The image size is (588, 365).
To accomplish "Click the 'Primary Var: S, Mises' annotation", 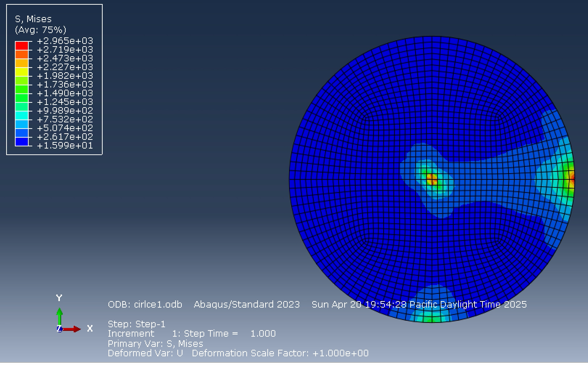I will 155,344.
